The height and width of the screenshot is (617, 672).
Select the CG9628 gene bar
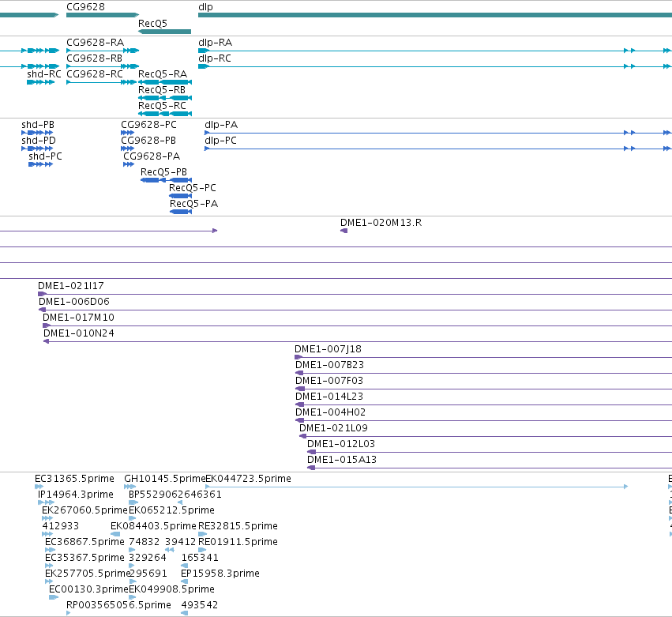pos(103,15)
